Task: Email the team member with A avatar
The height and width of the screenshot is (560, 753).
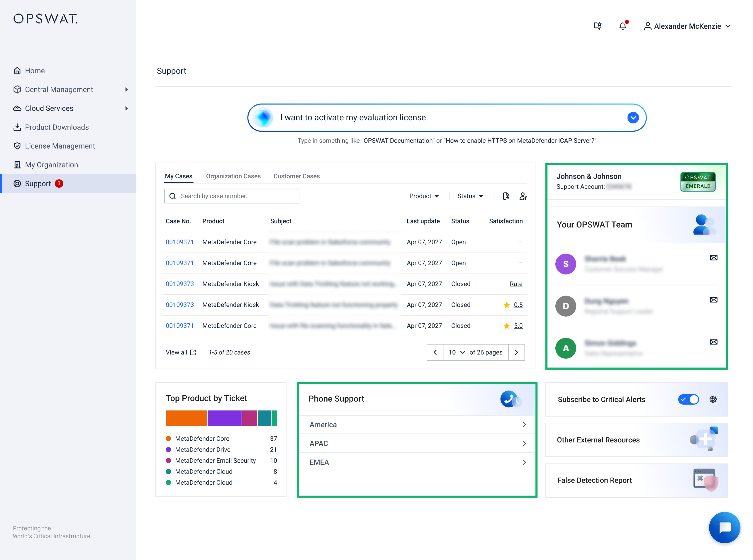Action: pyautogui.click(x=713, y=342)
